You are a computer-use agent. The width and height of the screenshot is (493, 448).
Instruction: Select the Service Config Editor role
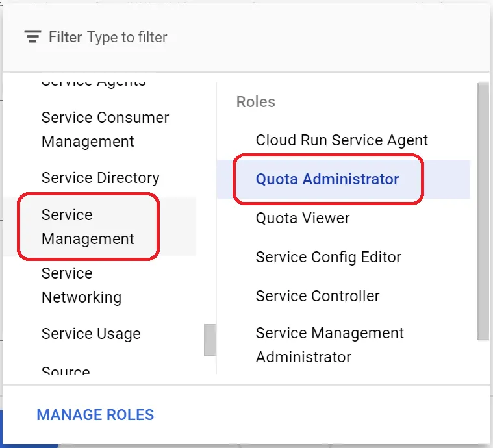click(x=329, y=257)
